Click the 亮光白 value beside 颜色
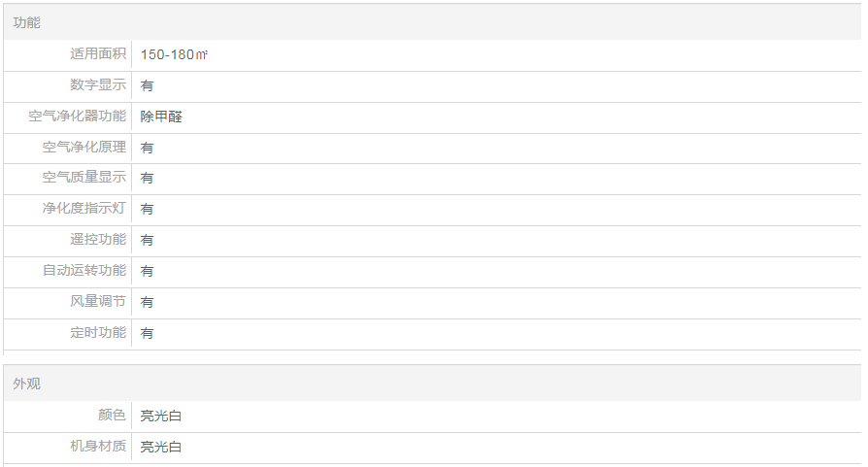The height and width of the screenshot is (467, 868). pos(161,416)
